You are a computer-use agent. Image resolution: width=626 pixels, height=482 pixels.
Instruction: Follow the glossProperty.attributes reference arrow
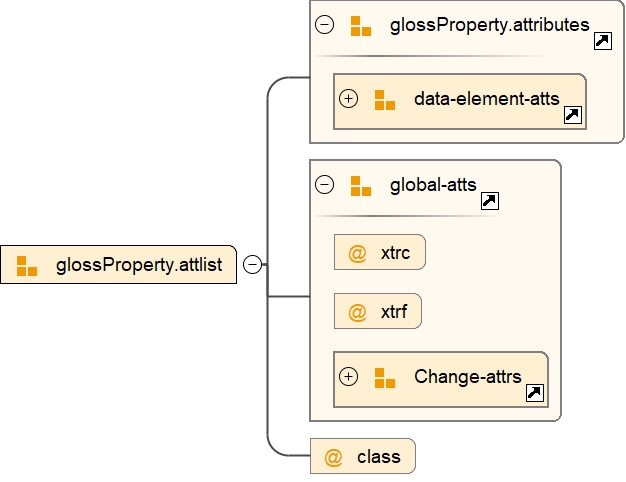(x=603, y=41)
